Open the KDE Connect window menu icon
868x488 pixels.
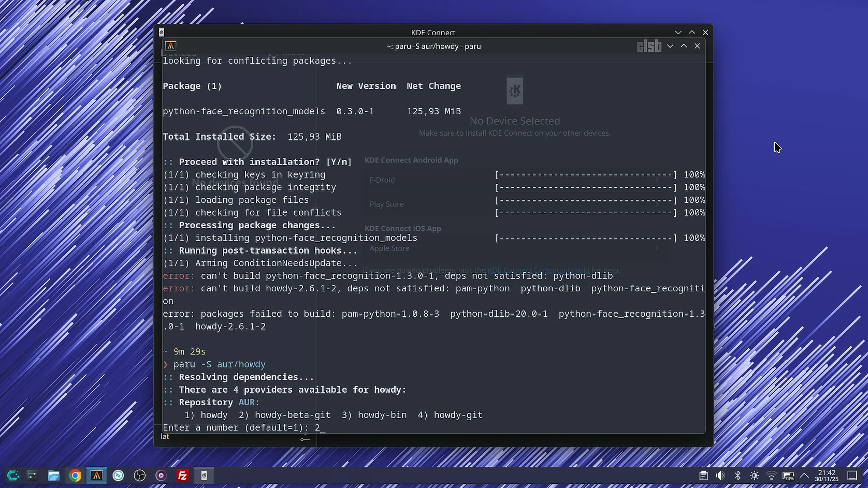[162, 32]
